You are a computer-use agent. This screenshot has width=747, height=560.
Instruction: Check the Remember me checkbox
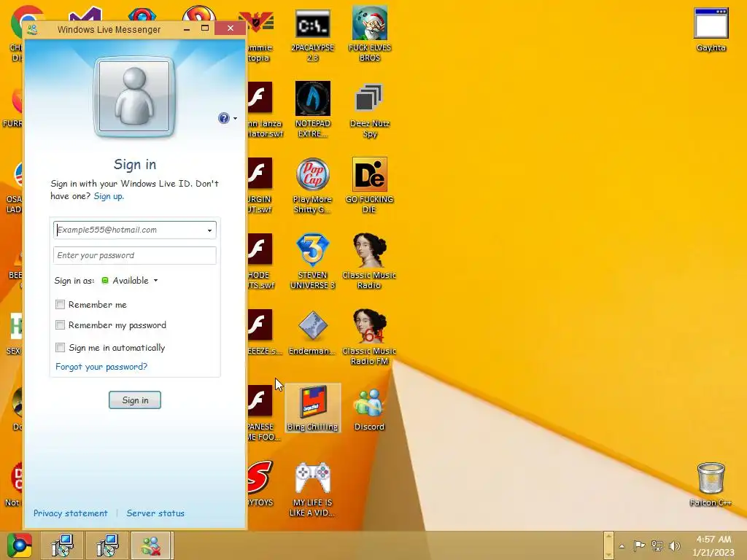(60, 304)
